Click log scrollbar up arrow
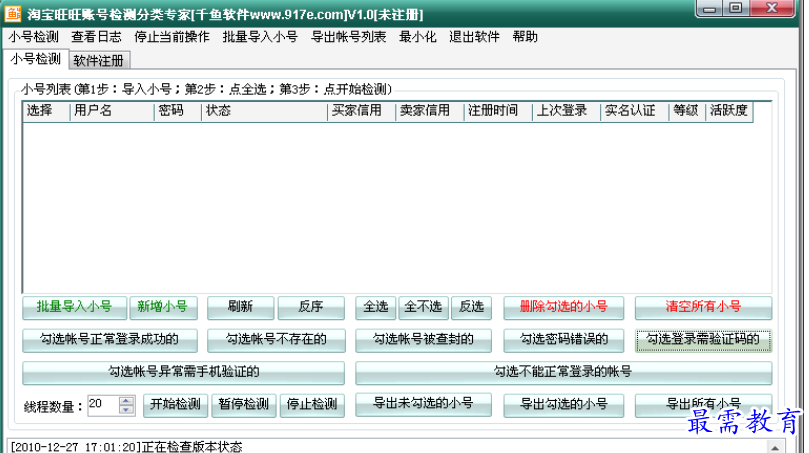This screenshot has width=809, height=453. [x=775, y=447]
